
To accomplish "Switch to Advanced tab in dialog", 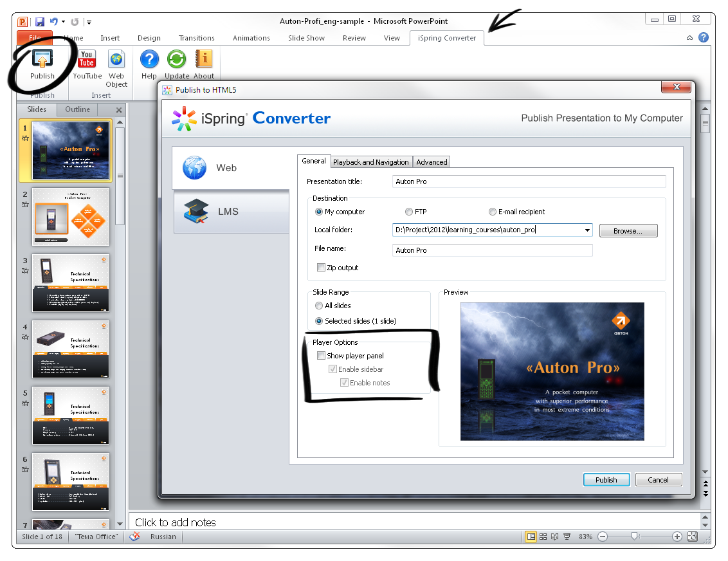I will click(432, 162).
